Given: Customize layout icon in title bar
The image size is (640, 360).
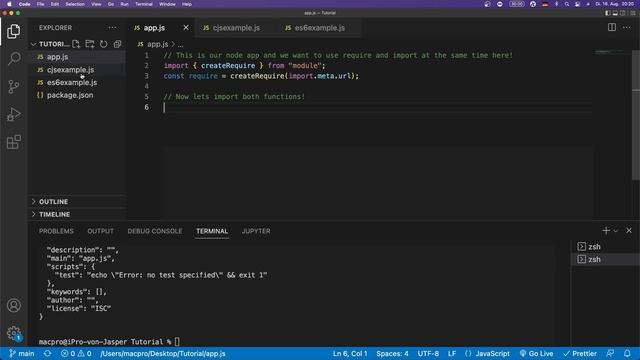Looking at the screenshot, I should 633,13.
